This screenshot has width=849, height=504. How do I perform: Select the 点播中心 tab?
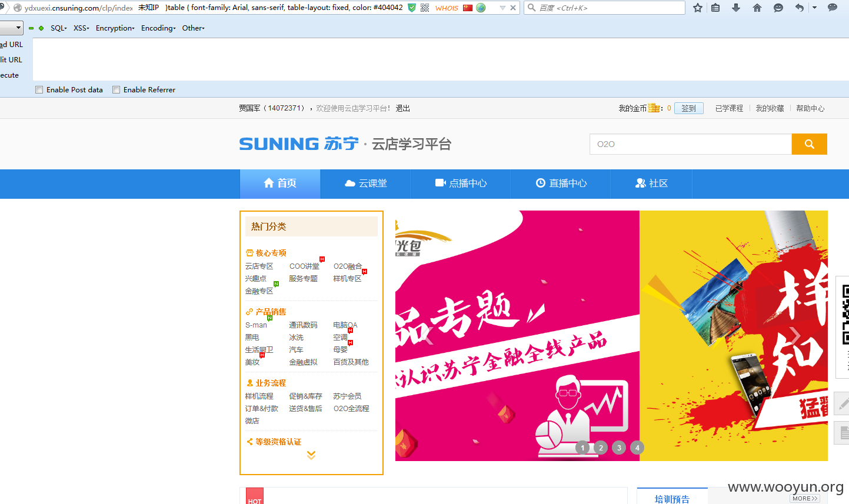[x=461, y=183]
